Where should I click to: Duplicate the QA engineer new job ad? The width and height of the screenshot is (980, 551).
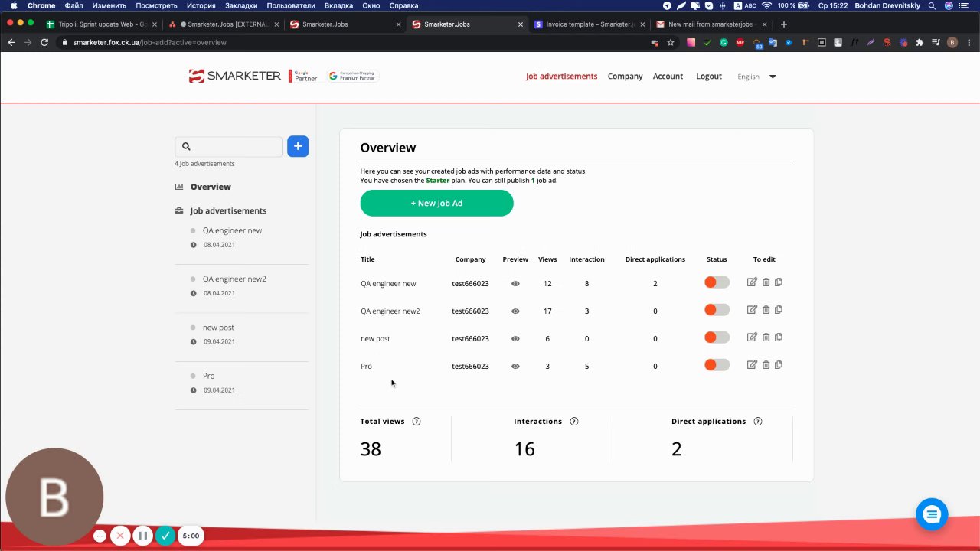(779, 282)
